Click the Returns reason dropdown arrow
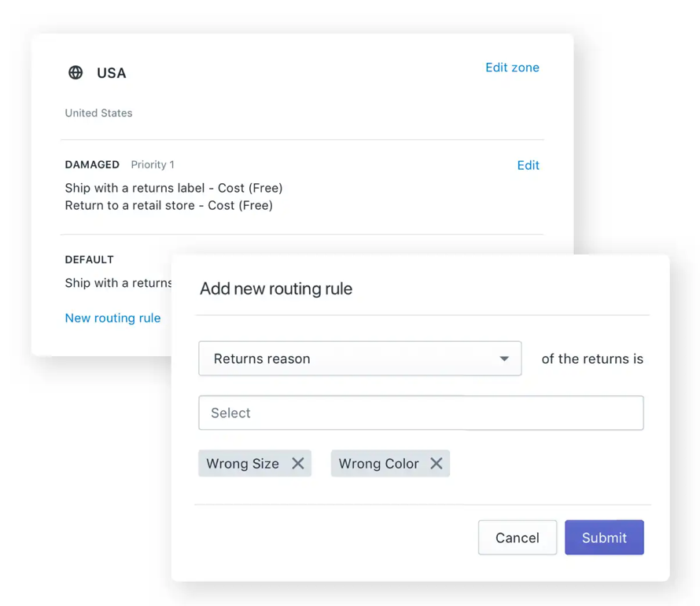The width and height of the screenshot is (700, 606). [504, 359]
